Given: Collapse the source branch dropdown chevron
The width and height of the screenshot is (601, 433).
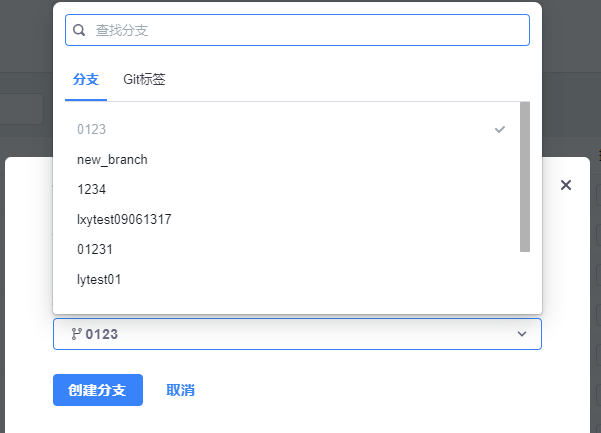Looking at the screenshot, I should click(522, 334).
